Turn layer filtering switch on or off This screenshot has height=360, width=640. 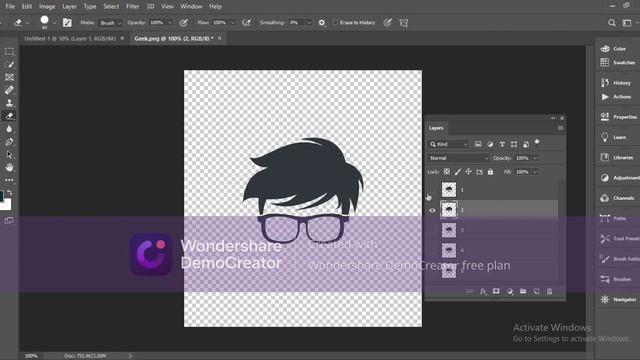click(x=537, y=142)
